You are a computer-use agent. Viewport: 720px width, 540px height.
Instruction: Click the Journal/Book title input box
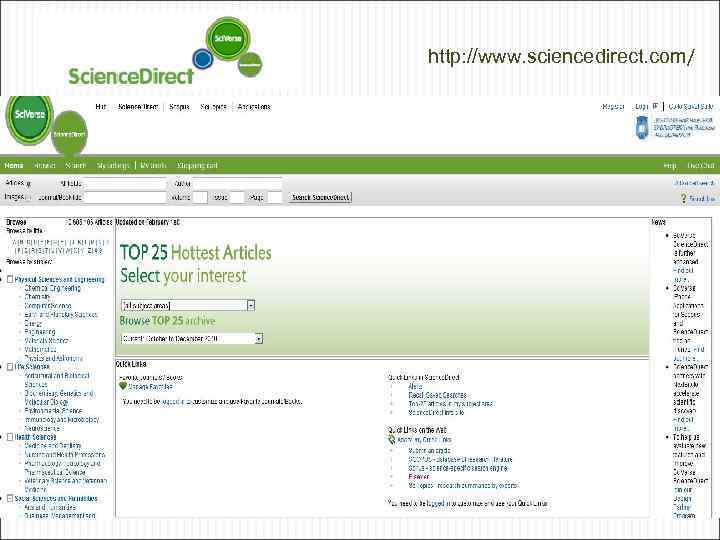[x=124, y=197]
